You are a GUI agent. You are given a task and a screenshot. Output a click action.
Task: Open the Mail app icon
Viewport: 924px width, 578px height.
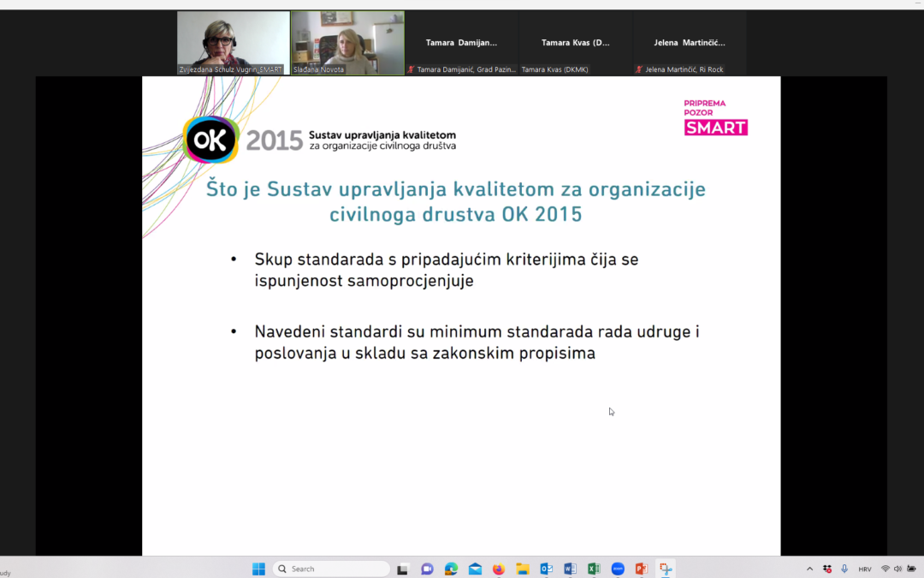475,569
